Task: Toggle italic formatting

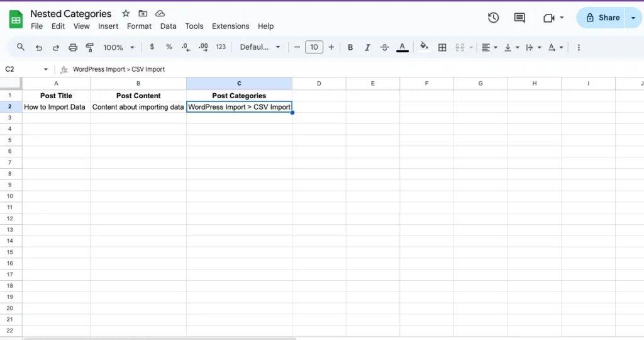Action: click(367, 47)
